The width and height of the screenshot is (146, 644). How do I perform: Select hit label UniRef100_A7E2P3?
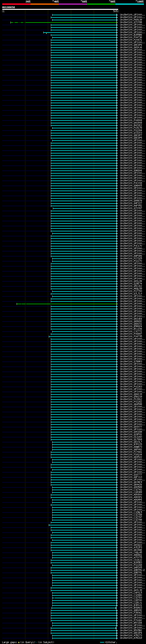coord(131,547)
